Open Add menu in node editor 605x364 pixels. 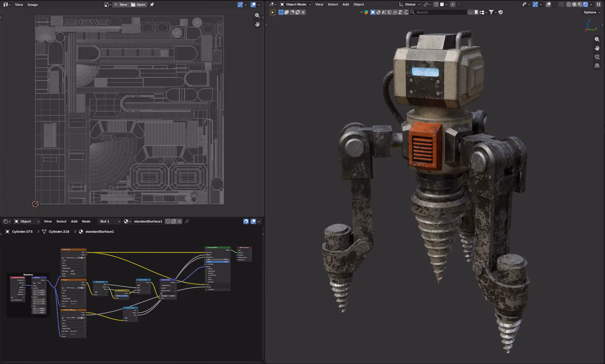pyautogui.click(x=74, y=222)
